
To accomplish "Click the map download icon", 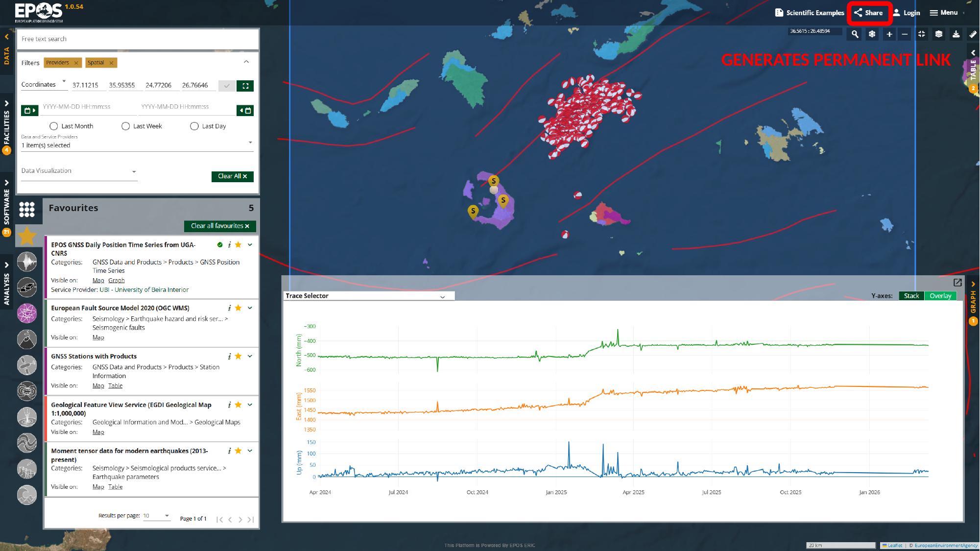I will click(x=956, y=34).
